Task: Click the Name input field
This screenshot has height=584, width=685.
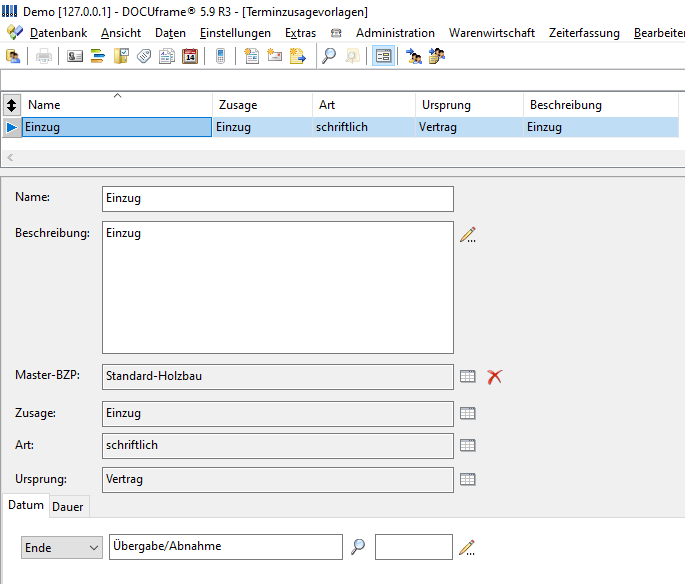Action: point(278,199)
